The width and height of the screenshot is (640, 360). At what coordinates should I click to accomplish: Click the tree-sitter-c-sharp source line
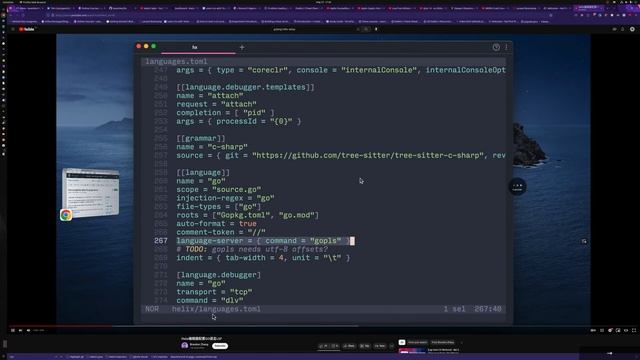pyautogui.click(x=341, y=155)
